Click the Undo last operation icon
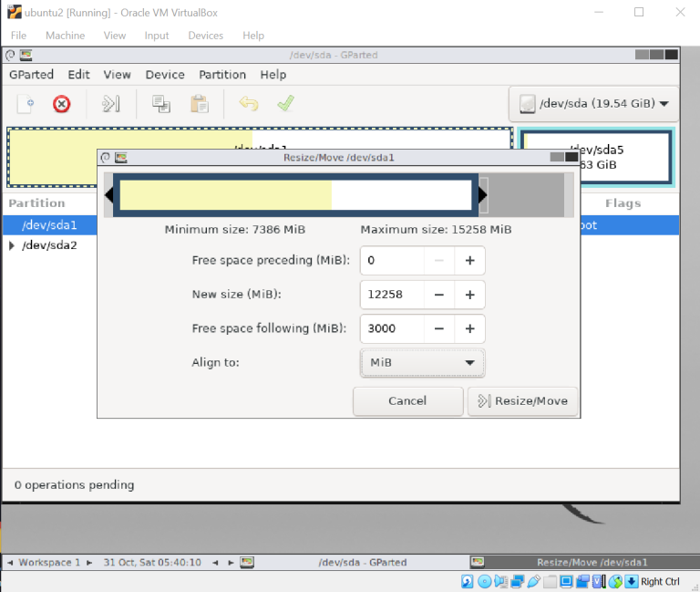This screenshot has width=700, height=592. tap(248, 104)
